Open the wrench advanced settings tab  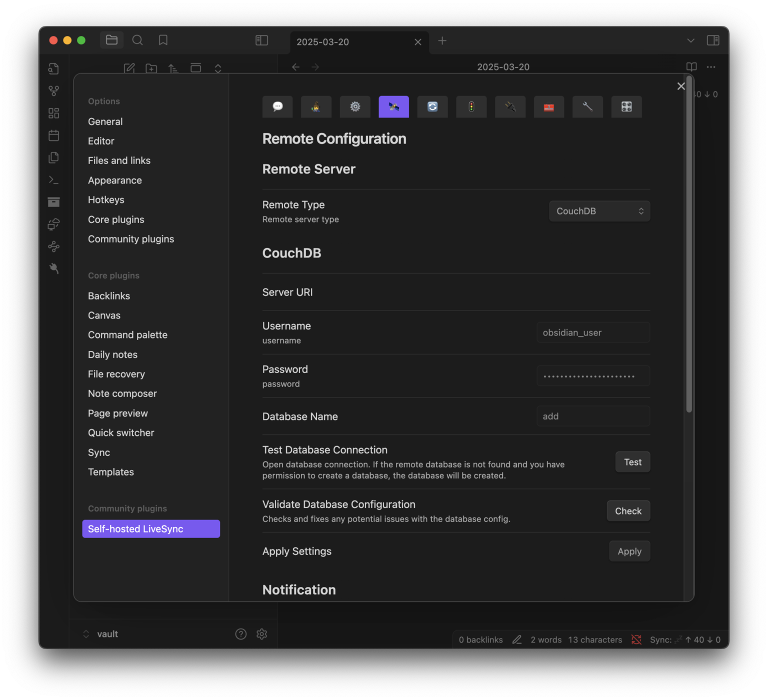(587, 106)
